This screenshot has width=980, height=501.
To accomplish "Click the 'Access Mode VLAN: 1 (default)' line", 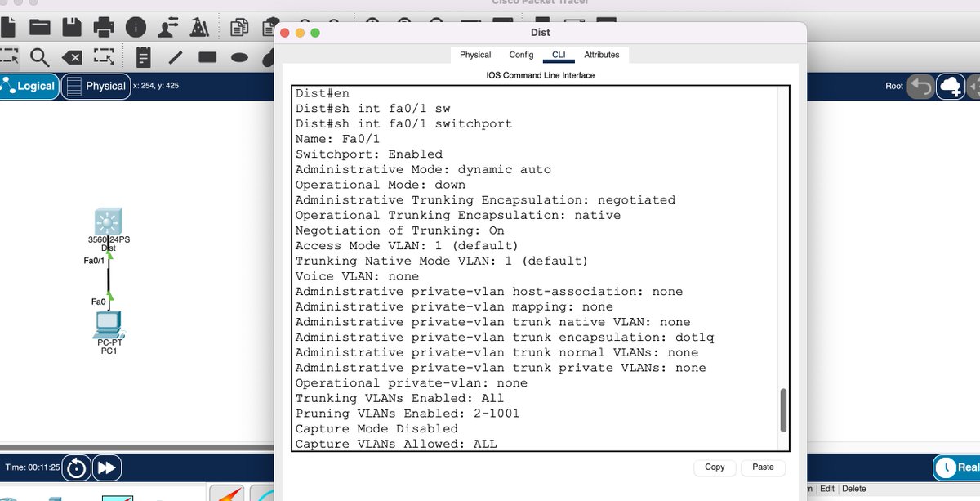I will 407,245.
